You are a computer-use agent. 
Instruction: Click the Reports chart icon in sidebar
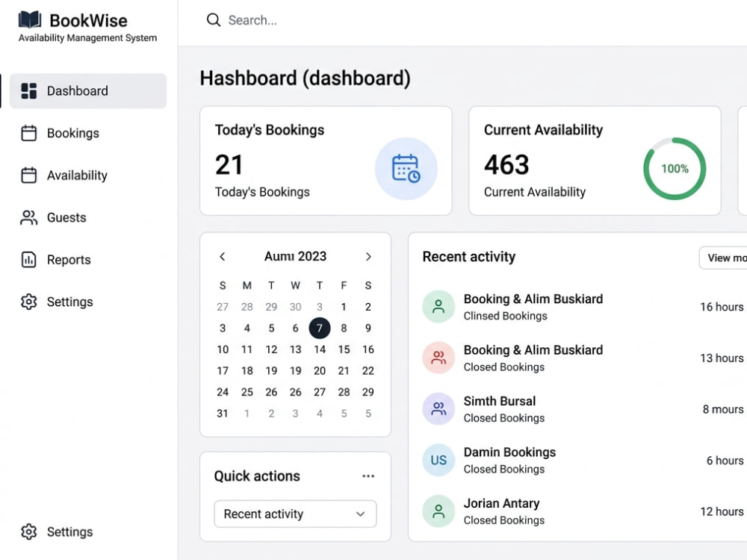pos(28,260)
